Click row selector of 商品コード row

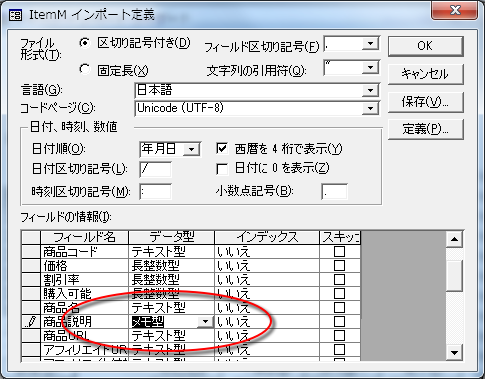click(x=31, y=251)
